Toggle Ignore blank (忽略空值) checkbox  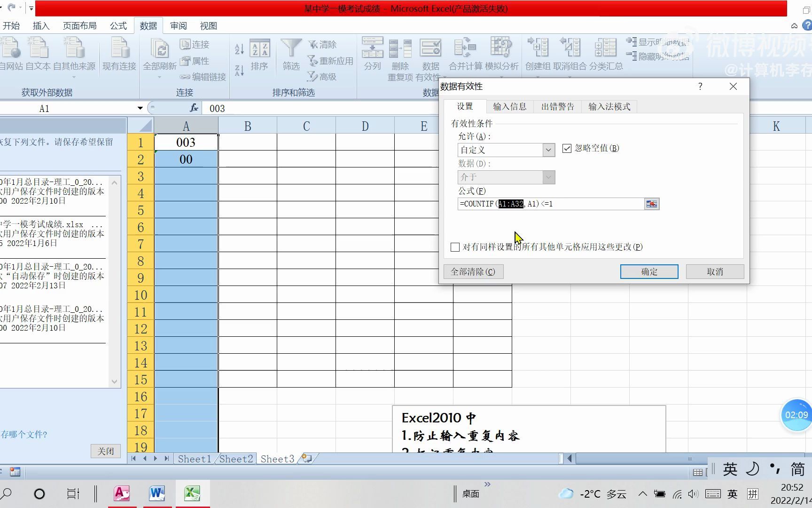tap(567, 148)
